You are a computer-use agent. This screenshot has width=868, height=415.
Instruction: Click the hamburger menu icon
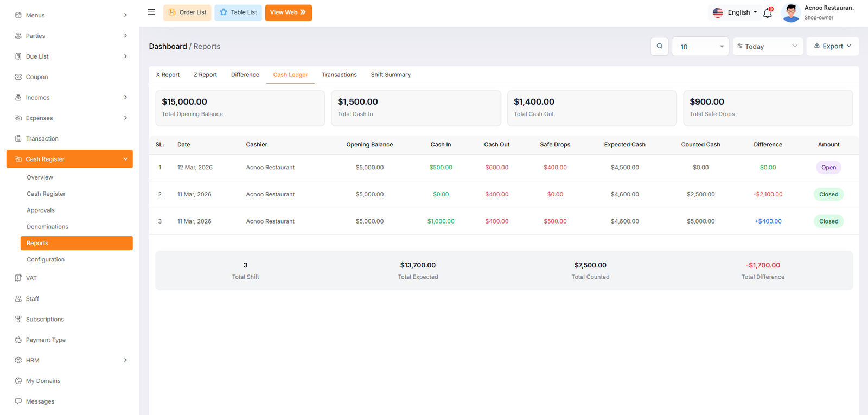point(151,12)
